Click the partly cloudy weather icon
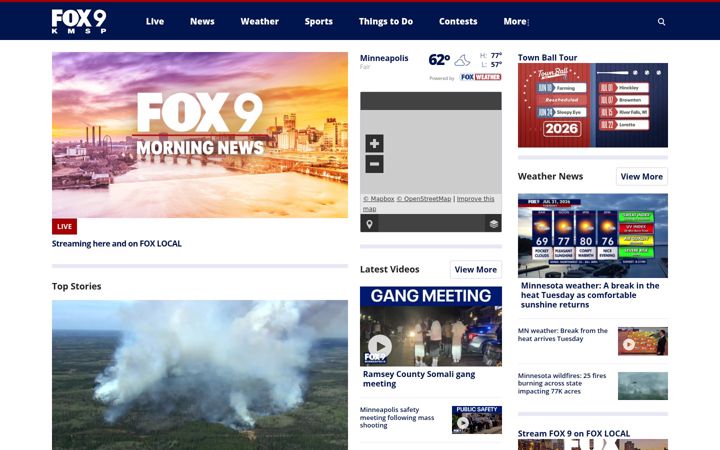 pos(462,60)
